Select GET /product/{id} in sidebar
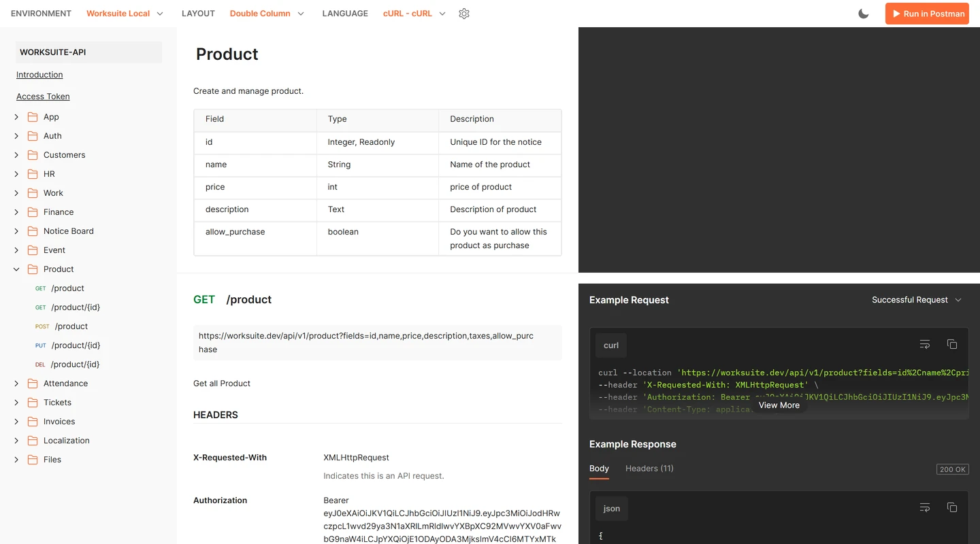980x544 pixels. 67,307
